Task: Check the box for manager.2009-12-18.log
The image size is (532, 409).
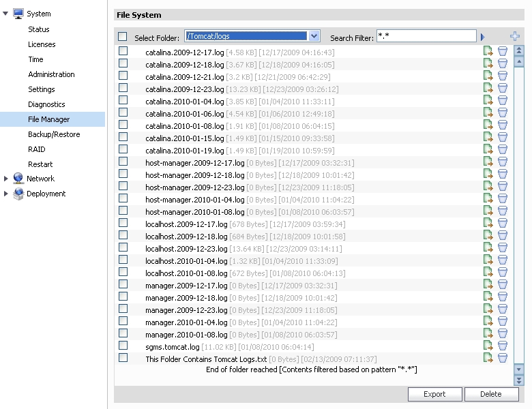Action: coord(123,297)
